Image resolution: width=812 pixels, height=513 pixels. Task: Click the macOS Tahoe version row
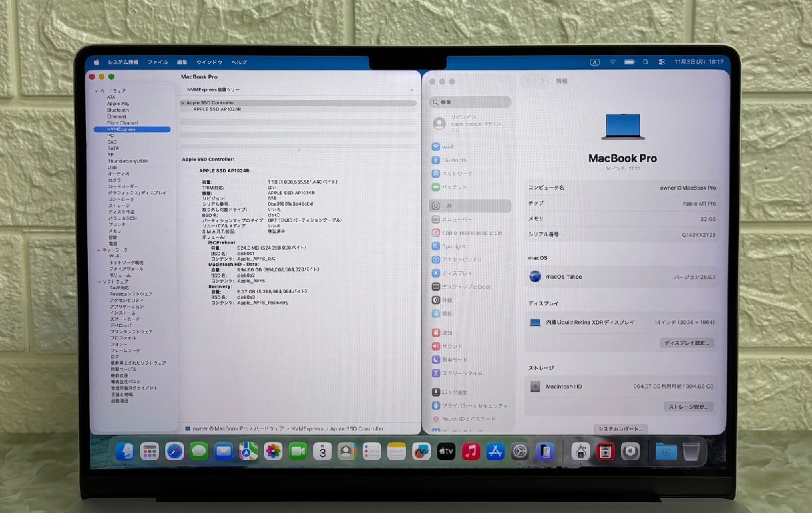[x=622, y=277]
